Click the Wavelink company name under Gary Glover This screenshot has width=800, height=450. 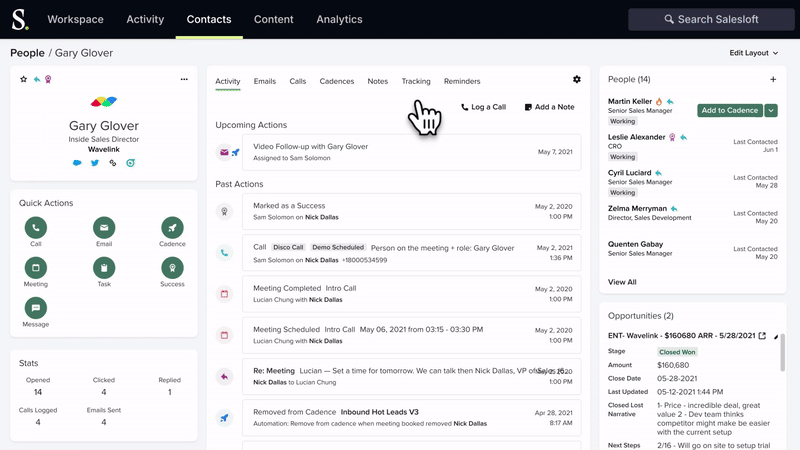pyautogui.click(x=104, y=149)
